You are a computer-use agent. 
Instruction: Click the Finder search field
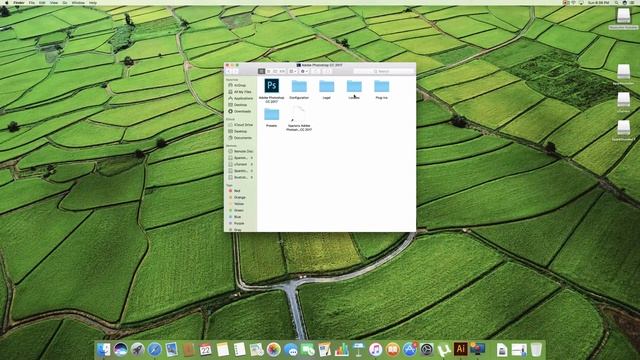[x=384, y=71]
